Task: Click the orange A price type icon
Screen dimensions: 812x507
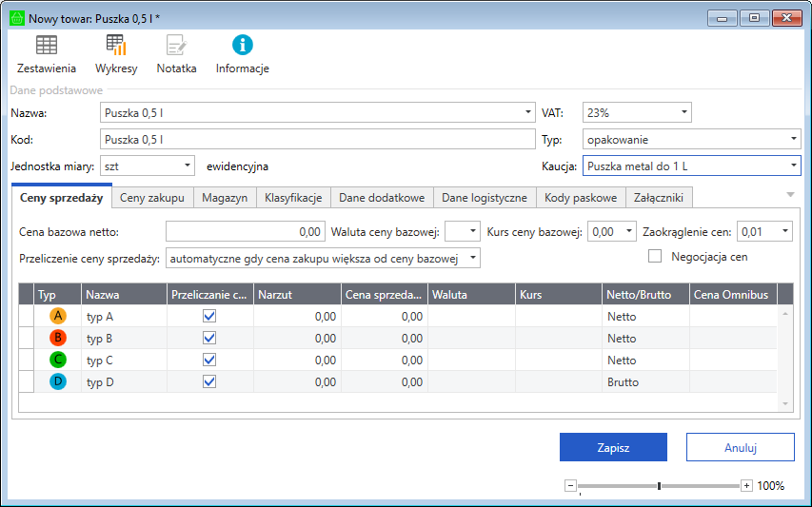Action: click(58, 316)
